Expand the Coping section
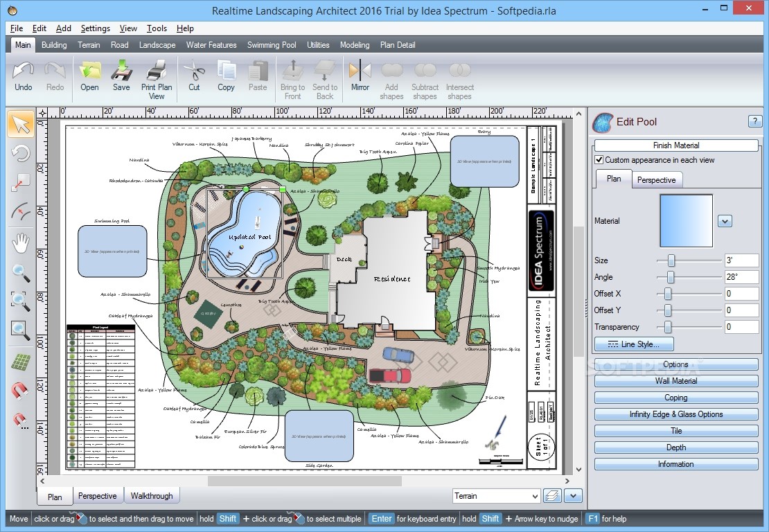Screen dimensions: 769x532 point(675,398)
